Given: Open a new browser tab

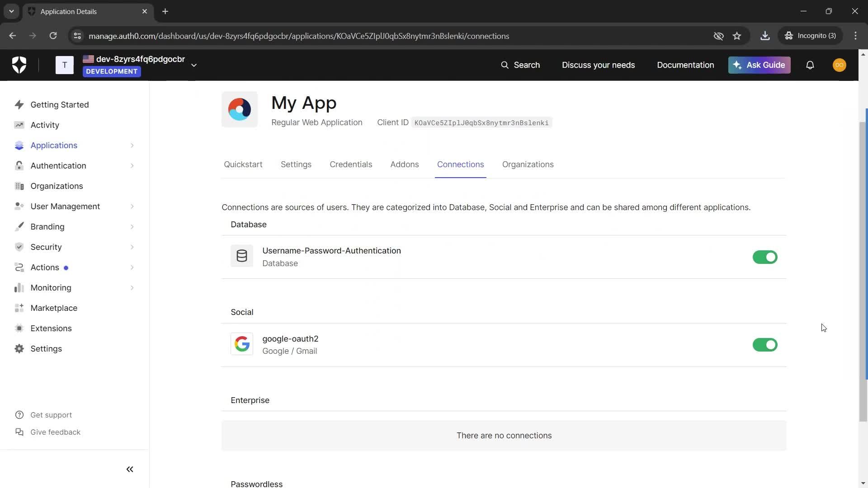Looking at the screenshot, I should tap(165, 11).
